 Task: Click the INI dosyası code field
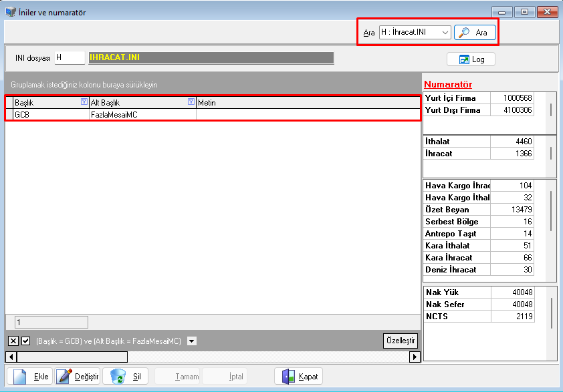point(70,58)
